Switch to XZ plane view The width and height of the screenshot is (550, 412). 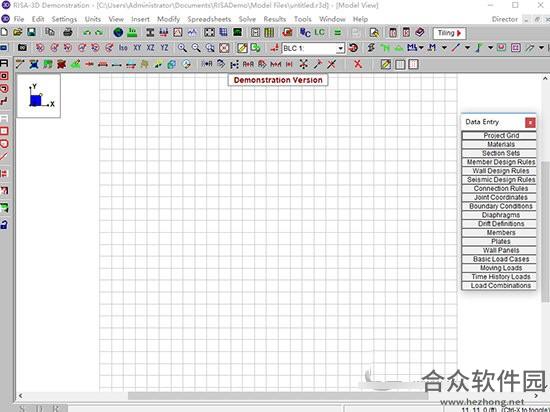coord(150,48)
